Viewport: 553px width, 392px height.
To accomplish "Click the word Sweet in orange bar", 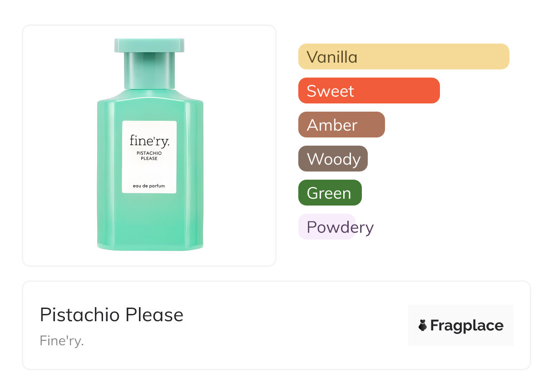I will [330, 91].
